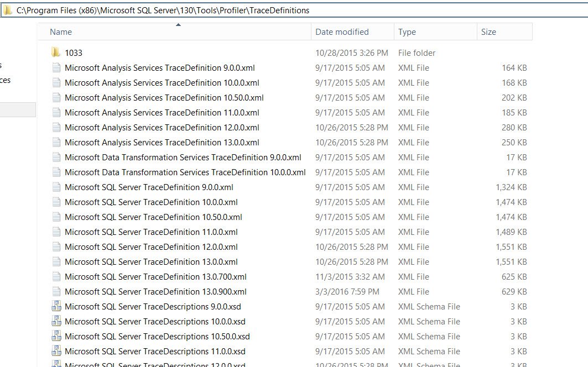Click the address bar path text
Screen dimensions: 588x367
tap(163, 11)
